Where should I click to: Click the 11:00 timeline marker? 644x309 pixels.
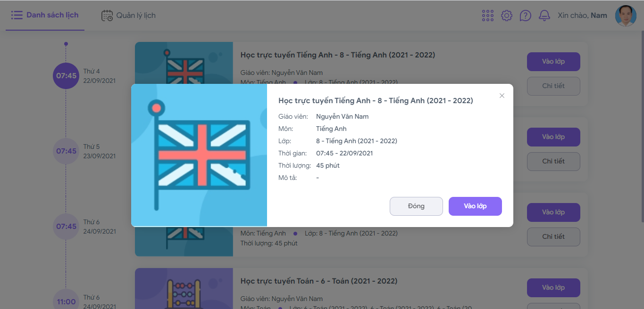coord(66,300)
